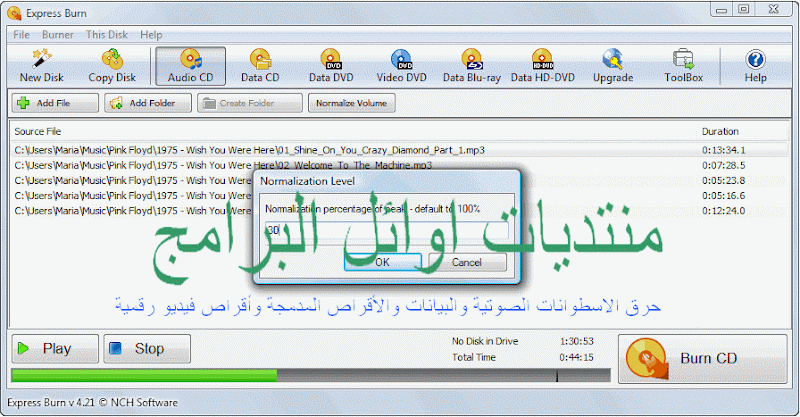Select the Data HD-DVD mode

tap(542, 66)
